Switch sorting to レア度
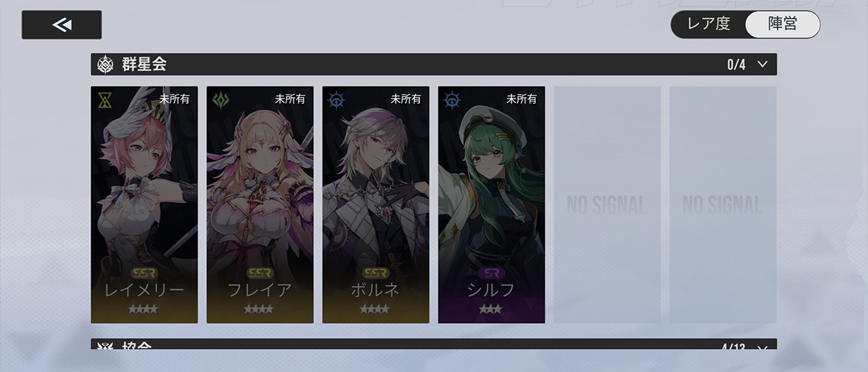Image resolution: width=868 pixels, height=372 pixels. click(x=709, y=24)
